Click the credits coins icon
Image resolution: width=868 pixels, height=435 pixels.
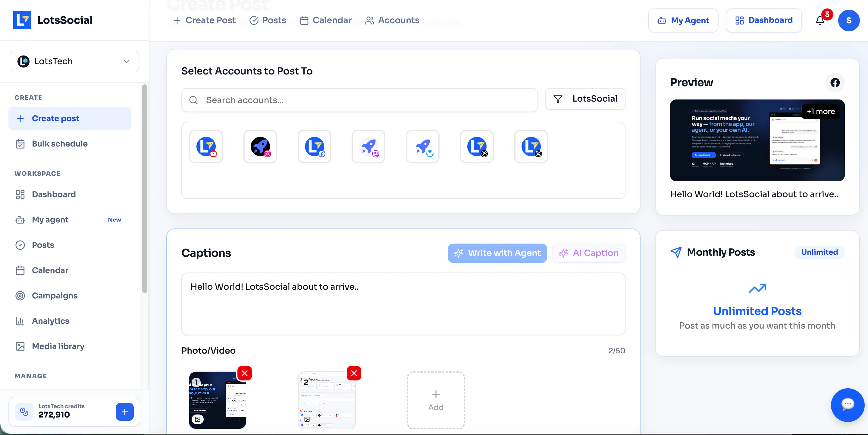24,411
